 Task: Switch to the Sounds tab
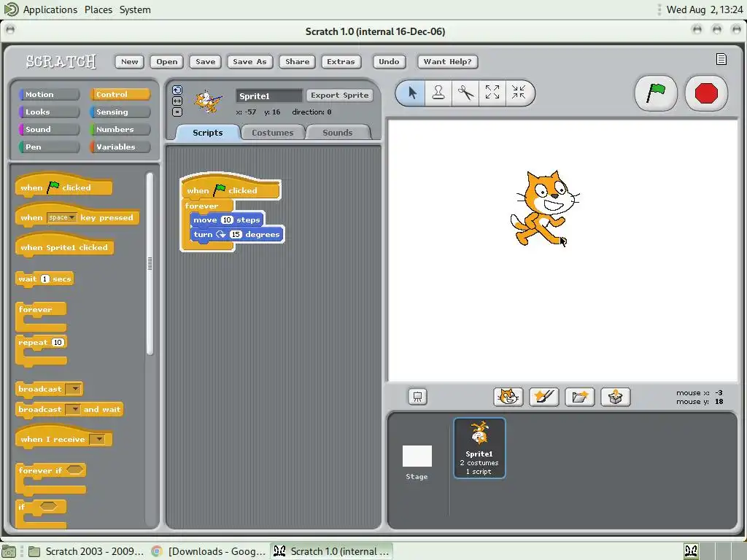(338, 133)
